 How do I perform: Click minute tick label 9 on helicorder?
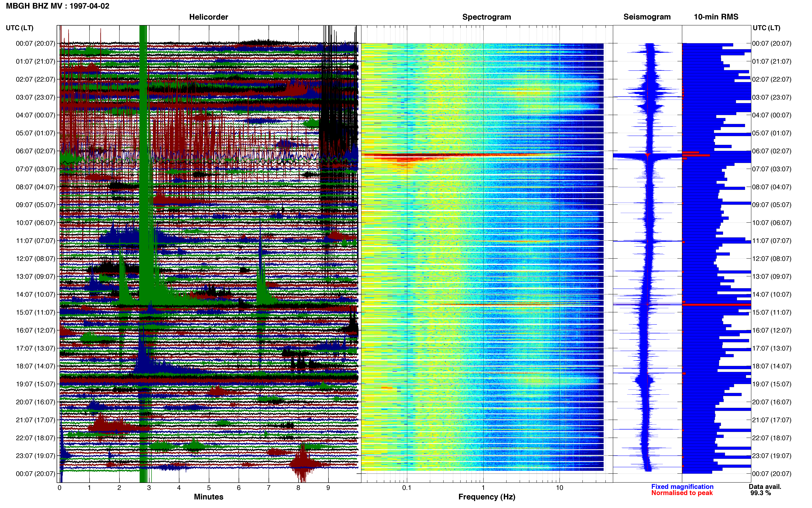coord(328,487)
